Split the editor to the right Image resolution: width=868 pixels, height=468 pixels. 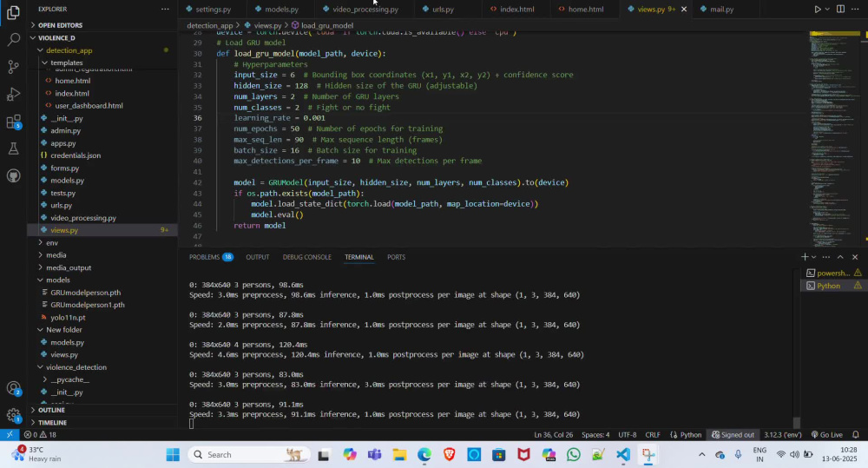840,9
